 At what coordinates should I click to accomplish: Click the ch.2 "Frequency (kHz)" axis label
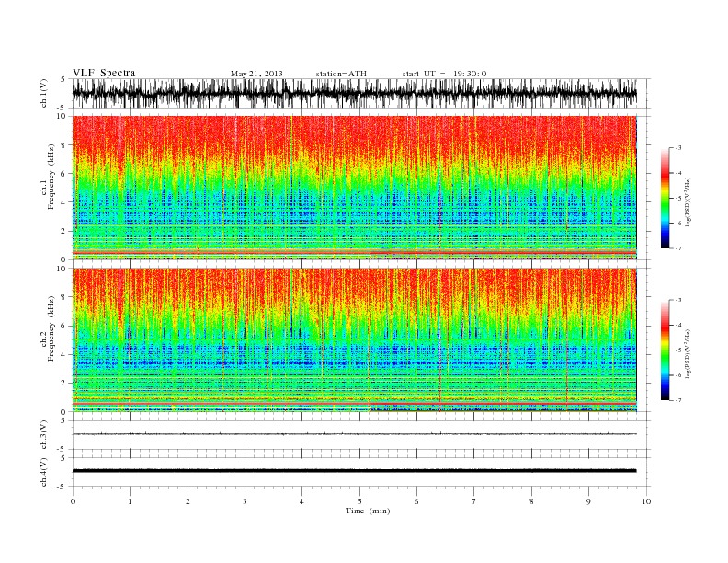tap(51, 328)
